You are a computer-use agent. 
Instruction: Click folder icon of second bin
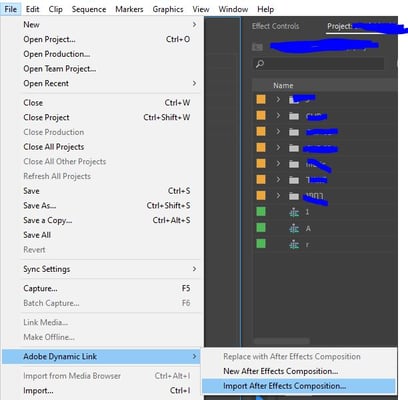pos(294,116)
